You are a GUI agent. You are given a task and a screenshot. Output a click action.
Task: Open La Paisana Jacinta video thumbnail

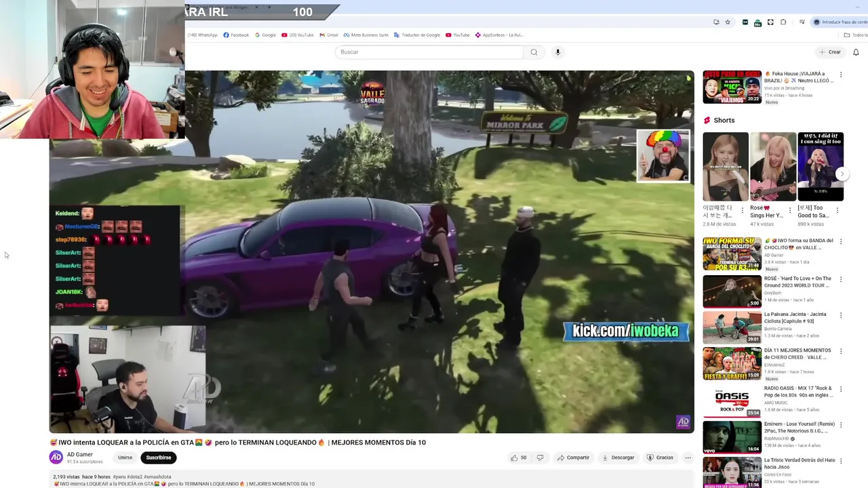[x=732, y=327]
